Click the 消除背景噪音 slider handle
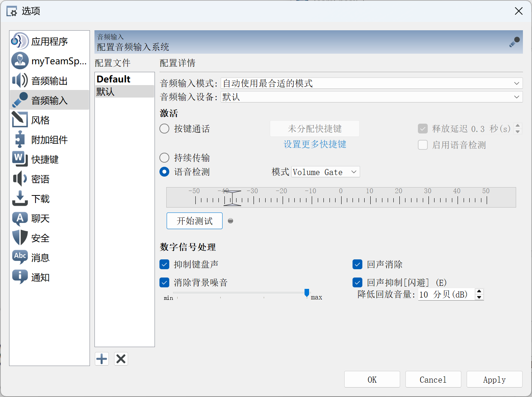Image resolution: width=532 pixels, height=397 pixels. 307,293
